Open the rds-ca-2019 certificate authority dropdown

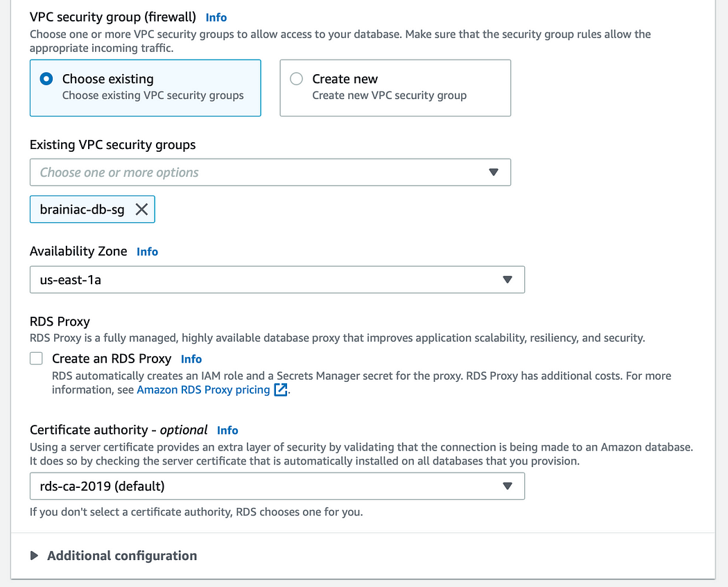tap(277, 486)
